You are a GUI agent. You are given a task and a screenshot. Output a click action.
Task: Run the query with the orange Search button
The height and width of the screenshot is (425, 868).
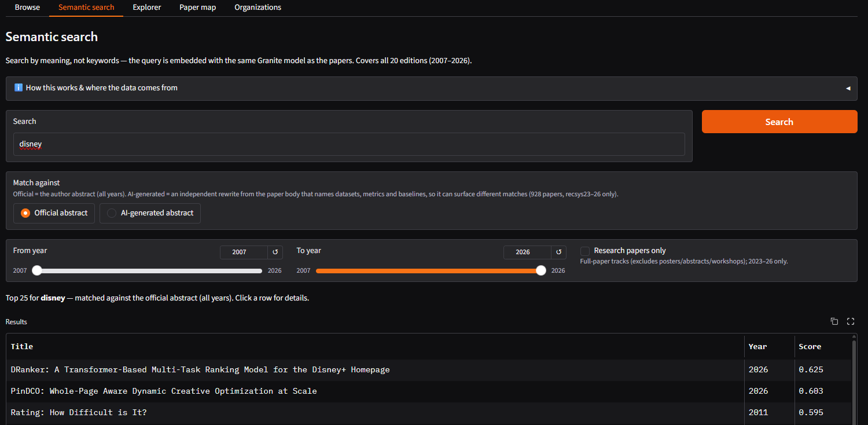point(779,122)
